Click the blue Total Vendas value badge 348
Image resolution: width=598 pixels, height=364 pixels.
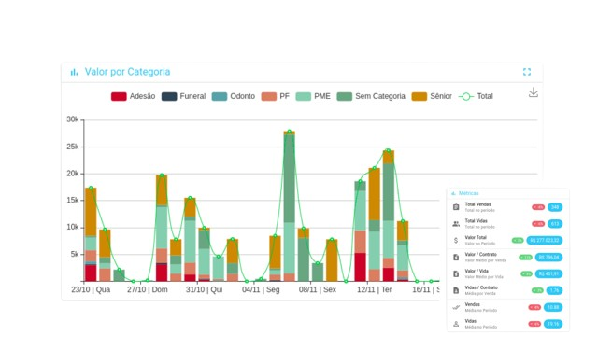(x=555, y=207)
